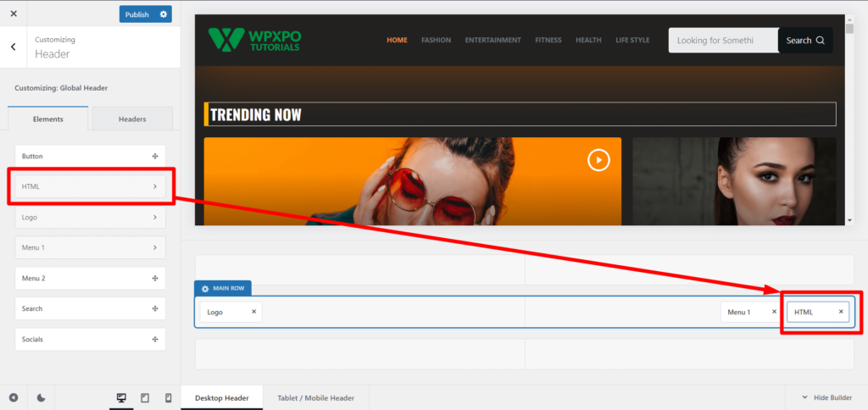Remove HTML from the main row
The image size is (868, 410).
[x=841, y=312]
